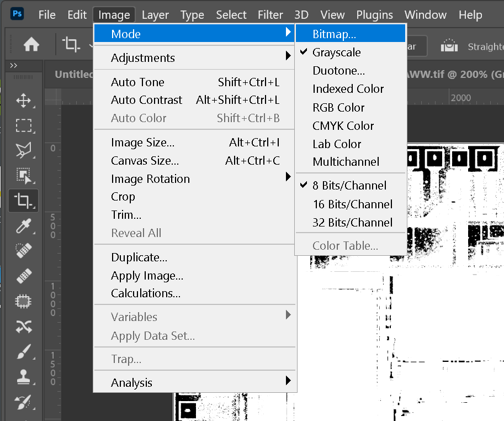Screen dimensions: 504x421
Task: Choose 8 Bits/Channel option
Action: pos(351,186)
